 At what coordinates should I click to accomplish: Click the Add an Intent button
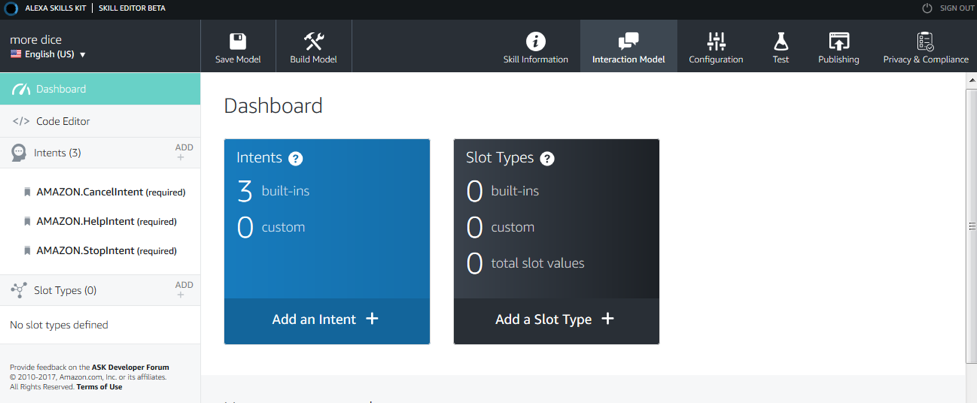coord(327,321)
